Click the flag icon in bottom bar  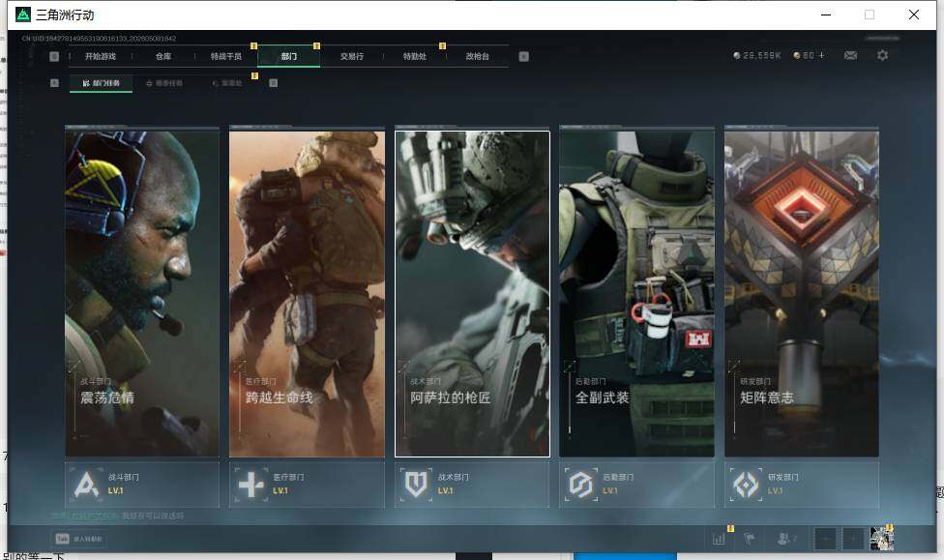tap(750, 539)
